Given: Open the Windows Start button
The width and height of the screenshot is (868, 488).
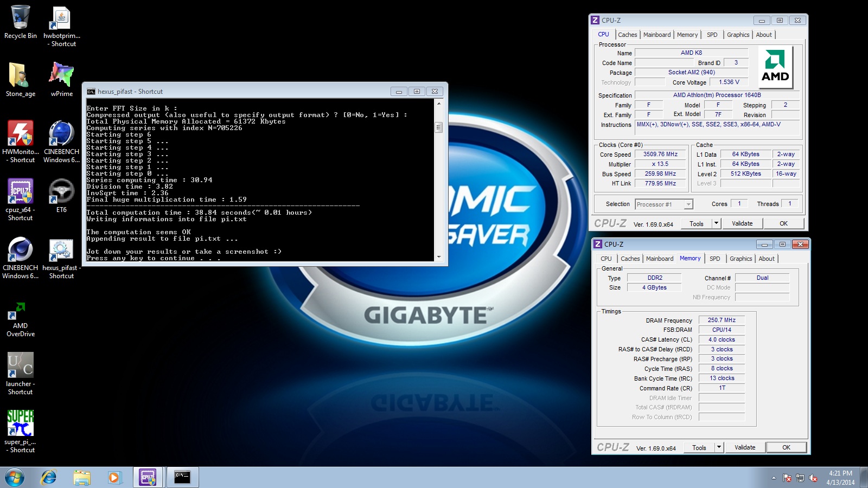Looking at the screenshot, I should [x=15, y=477].
